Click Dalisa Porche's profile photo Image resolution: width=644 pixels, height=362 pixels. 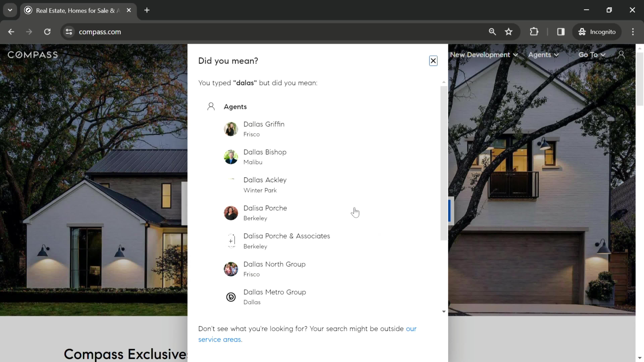(231, 213)
